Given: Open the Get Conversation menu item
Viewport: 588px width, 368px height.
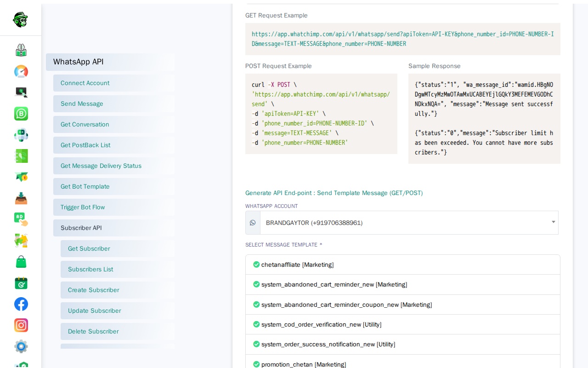Looking at the screenshot, I should point(114,125).
